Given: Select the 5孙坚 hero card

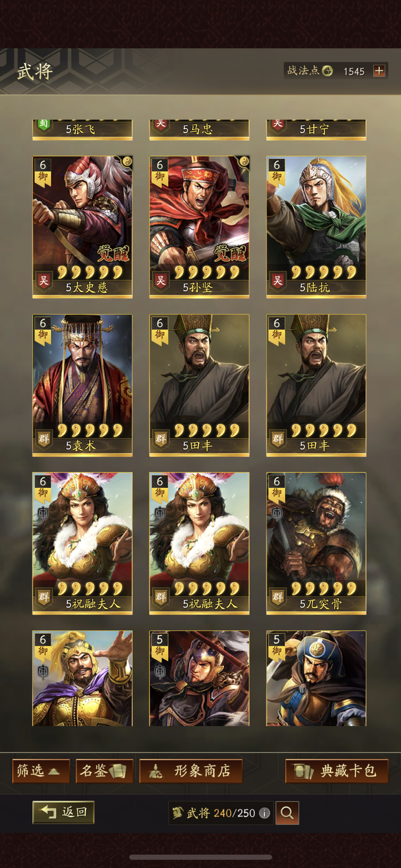Looking at the screenshot, I should click(199, 227).
